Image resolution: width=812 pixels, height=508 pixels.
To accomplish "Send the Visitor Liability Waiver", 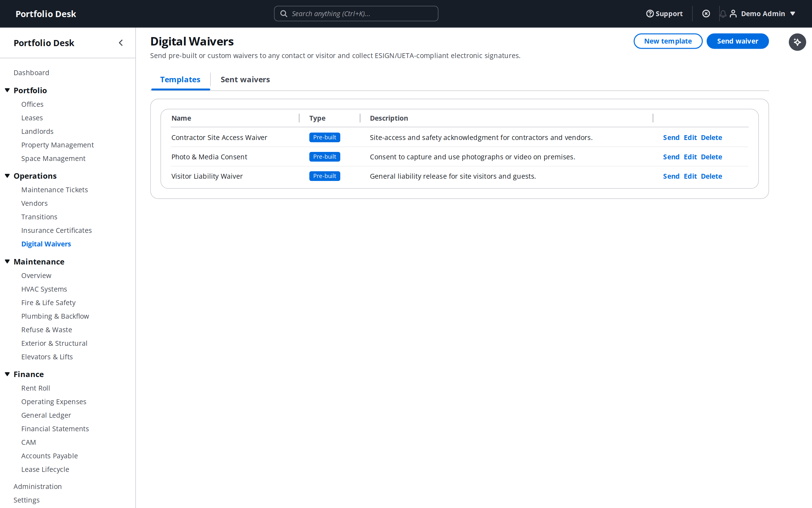I will coord(671,176).
